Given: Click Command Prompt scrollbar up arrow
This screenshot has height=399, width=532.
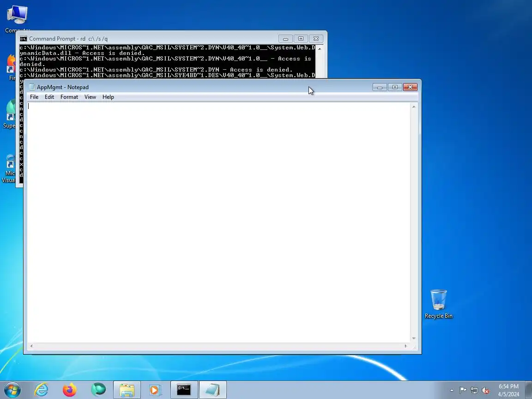Looking at the screenshot, I should click(x=320, y=48).
